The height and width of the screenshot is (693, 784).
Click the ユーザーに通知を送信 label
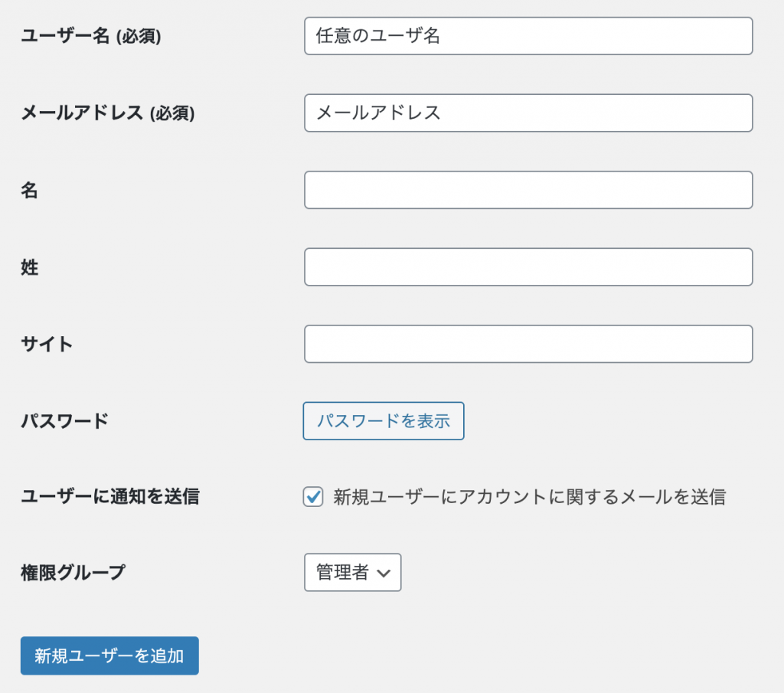(109, 496)
